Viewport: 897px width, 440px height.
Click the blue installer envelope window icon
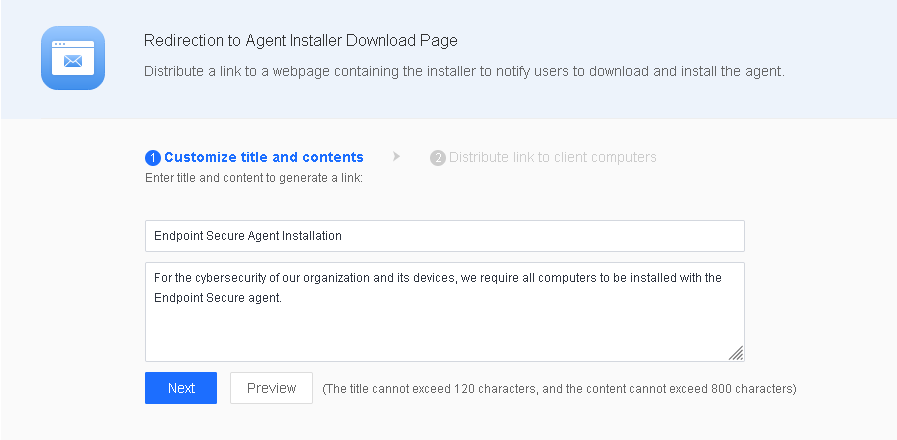click(x=73, y=58)
